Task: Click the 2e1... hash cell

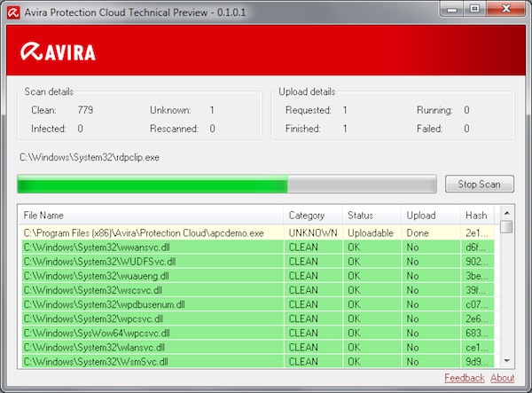Action: pyautogui.click(x=477, y=232)
